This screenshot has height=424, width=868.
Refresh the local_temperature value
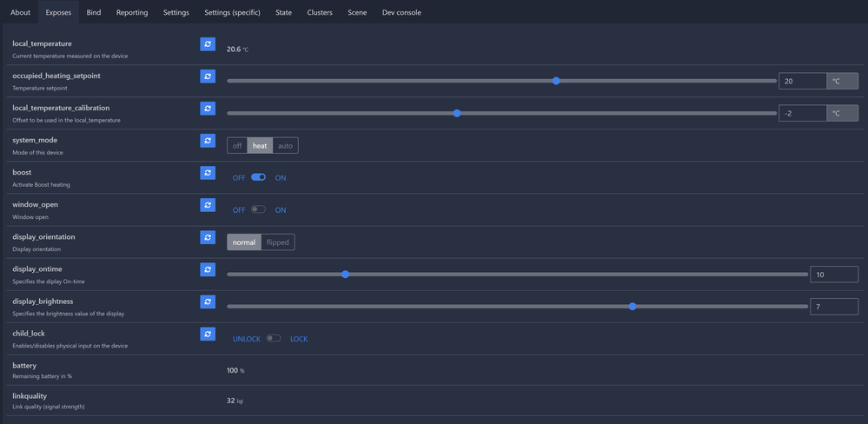pyautogui.click(x=208, y=44)
